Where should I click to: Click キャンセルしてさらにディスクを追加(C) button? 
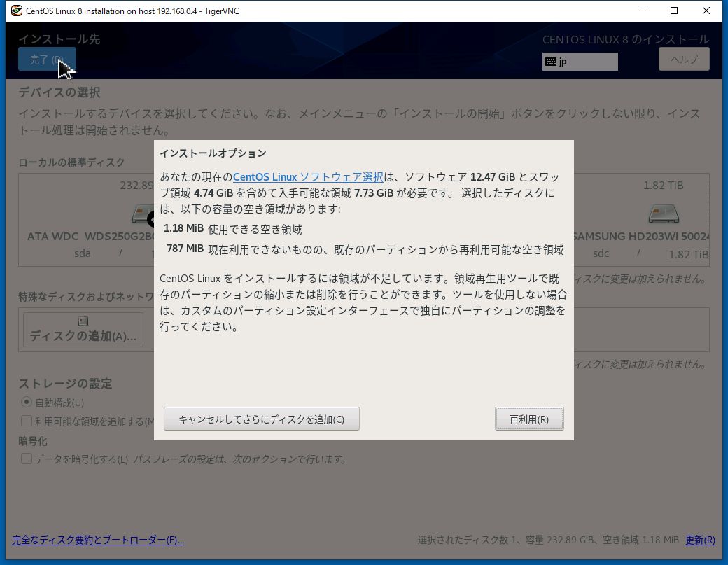pos(261,419)
